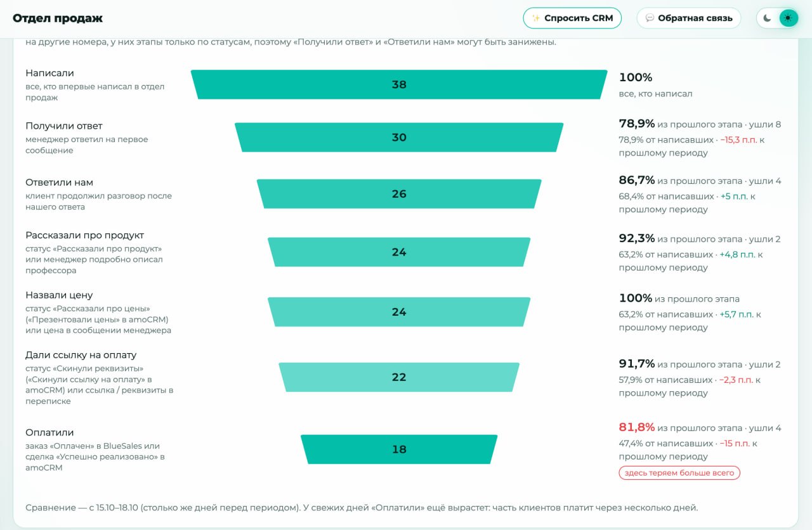
Task: Click Дали ссылку на оплату bar showing 22
Action: tap(399, 377)
